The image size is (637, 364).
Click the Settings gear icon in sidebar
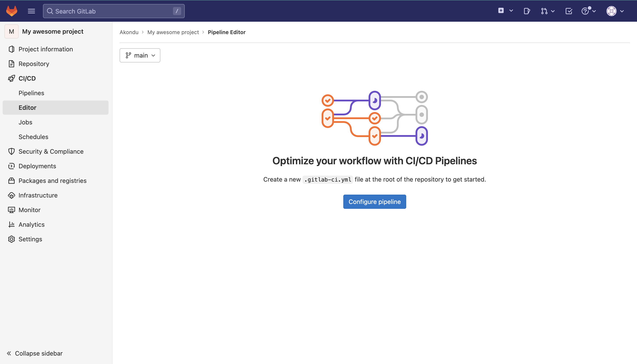[x=11, y=239]
